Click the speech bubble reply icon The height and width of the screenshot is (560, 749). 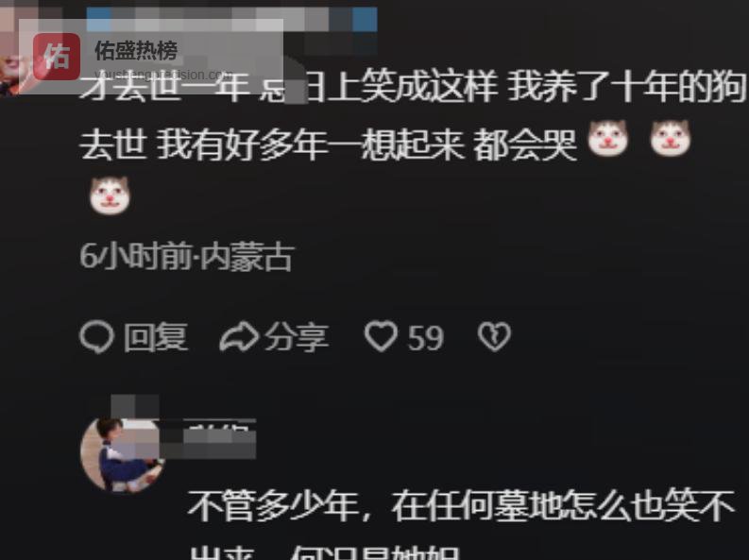coord(96,337)
